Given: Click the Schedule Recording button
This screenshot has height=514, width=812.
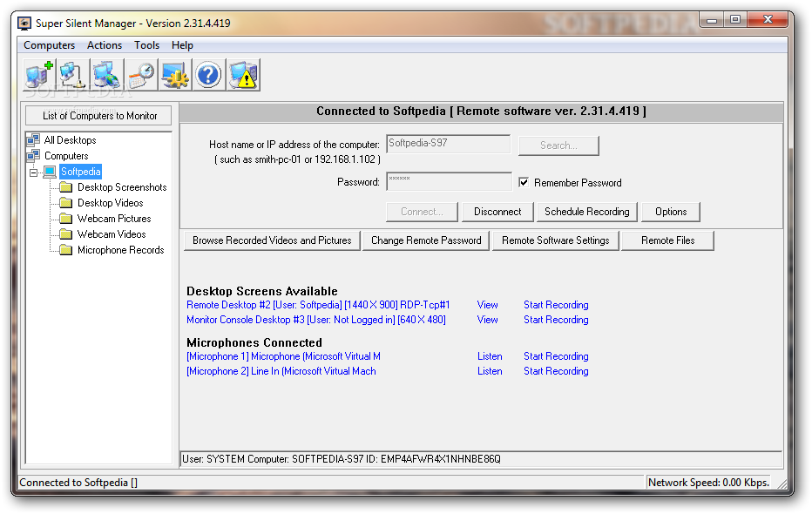Looking at the screenshot, I should tap(586, 212).
